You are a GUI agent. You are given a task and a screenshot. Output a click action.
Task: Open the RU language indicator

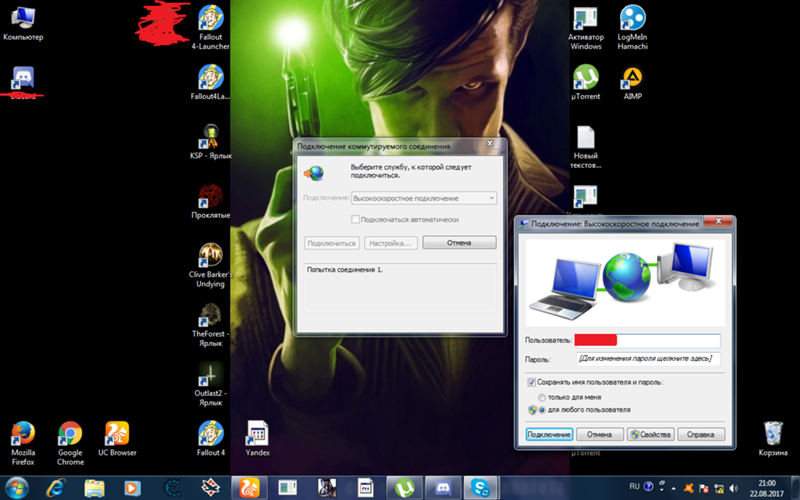coord(634,486)
